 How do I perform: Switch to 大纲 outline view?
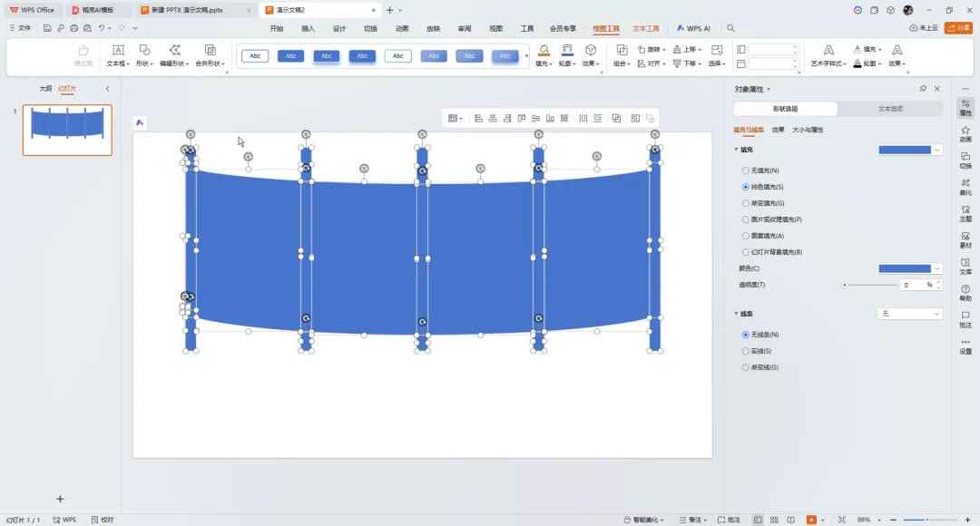(45, 89)
